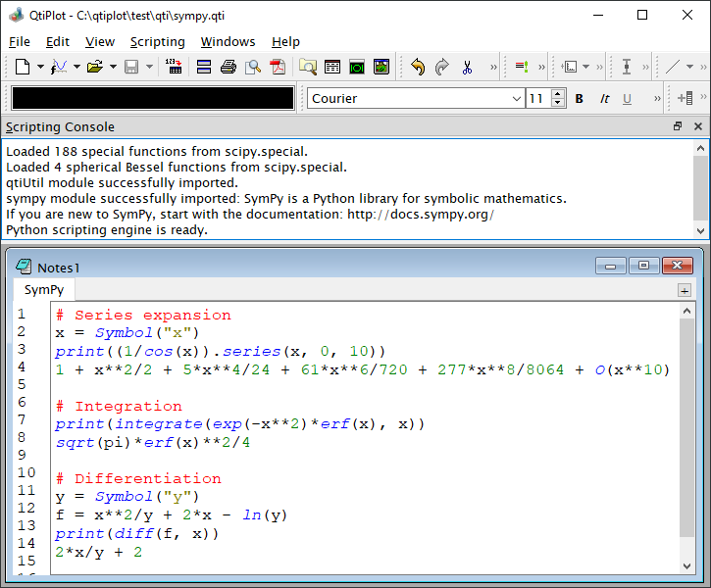Toggle Italic text formatting

pos(604,98)
